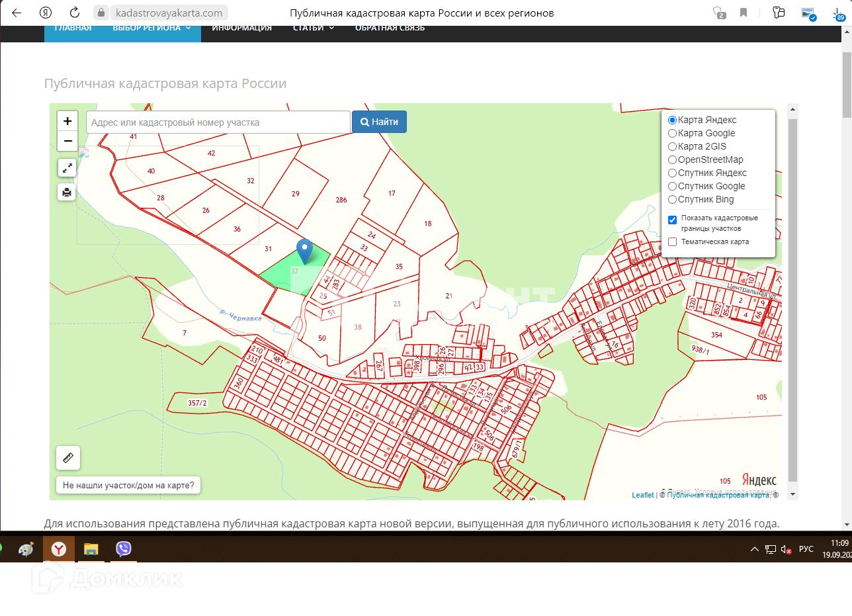Switch to Спутник Яндекс layer
This screenshot has height=616, width=852.
click(673, 173)
